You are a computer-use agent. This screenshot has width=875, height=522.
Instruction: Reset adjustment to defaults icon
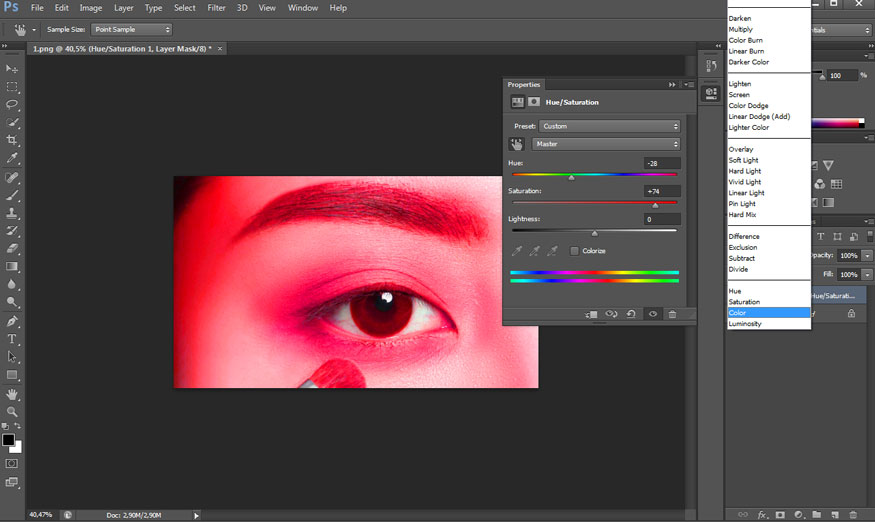[x=631, y=314]
